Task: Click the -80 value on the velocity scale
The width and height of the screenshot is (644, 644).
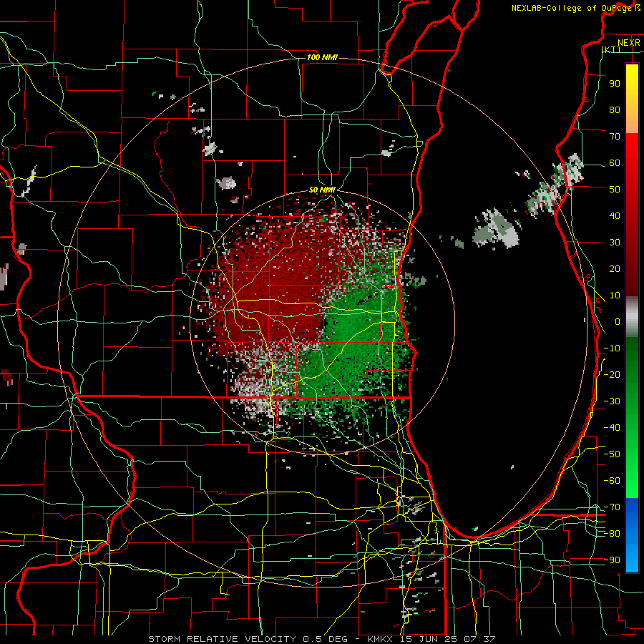Action: [612, 534]
